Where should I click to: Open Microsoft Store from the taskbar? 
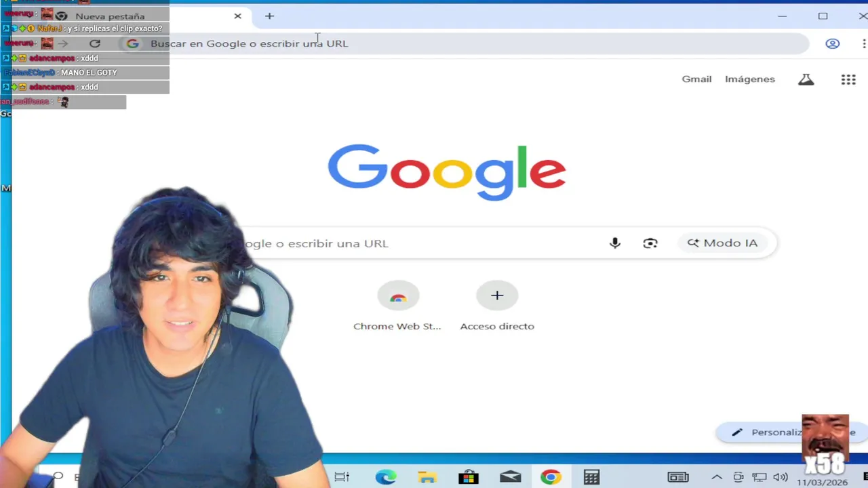[x=469, y=477]
